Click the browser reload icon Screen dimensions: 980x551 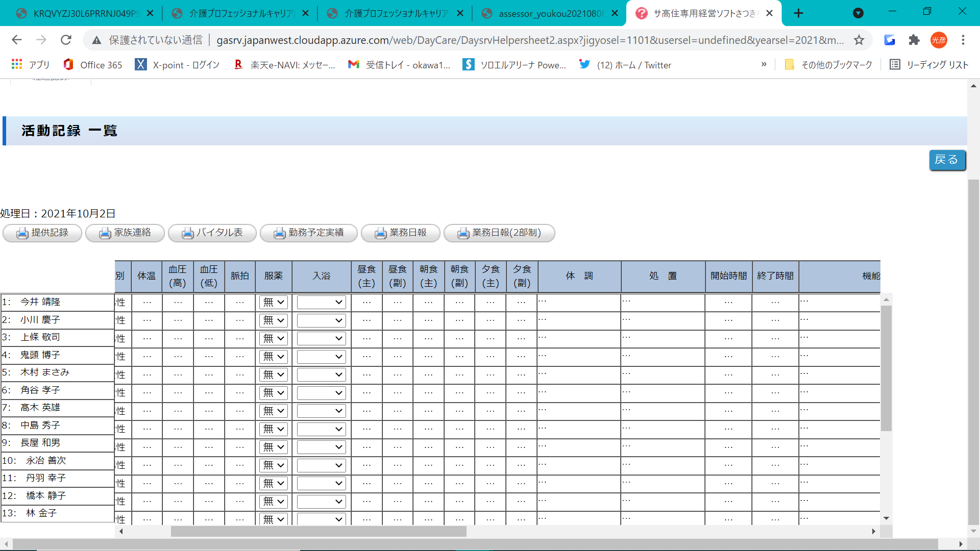tap(66, 40)
